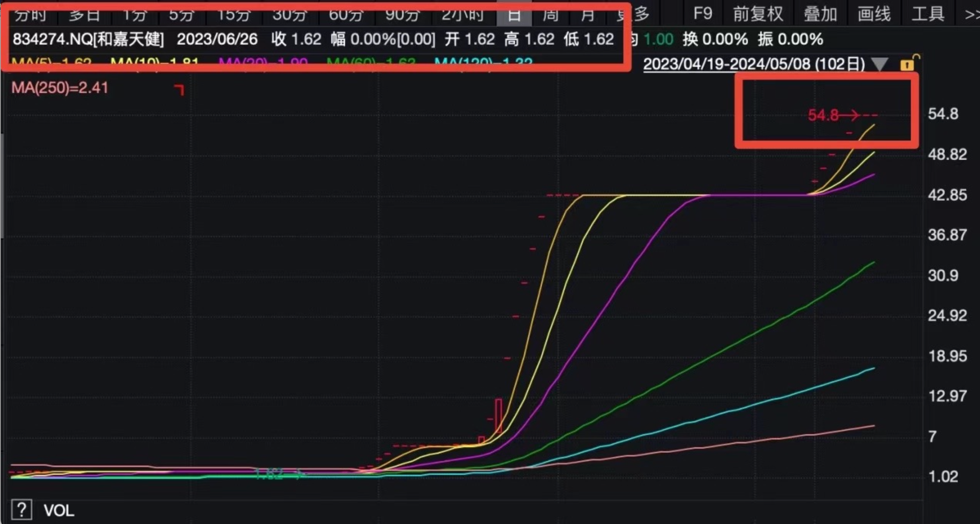Open the question mark help icon
This screenshot has width=980, height=524.
click(22, 510)
